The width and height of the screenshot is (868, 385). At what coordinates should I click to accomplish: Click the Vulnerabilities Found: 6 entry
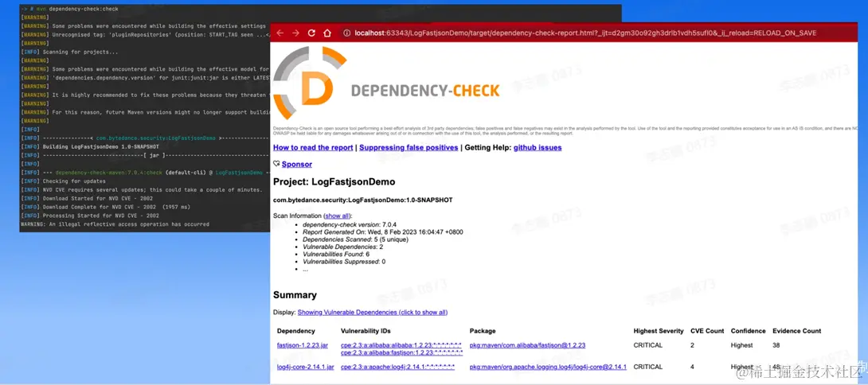336,255
